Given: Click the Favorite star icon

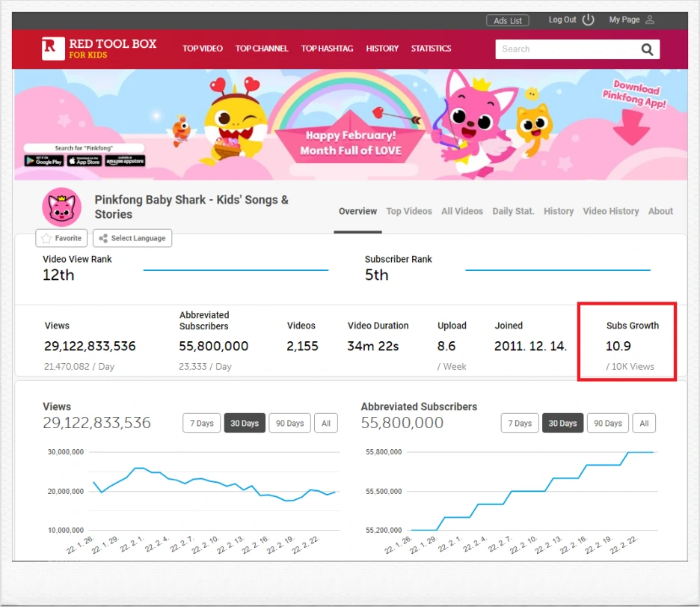Looking at the screenshot, I should [x=46, y=238].
